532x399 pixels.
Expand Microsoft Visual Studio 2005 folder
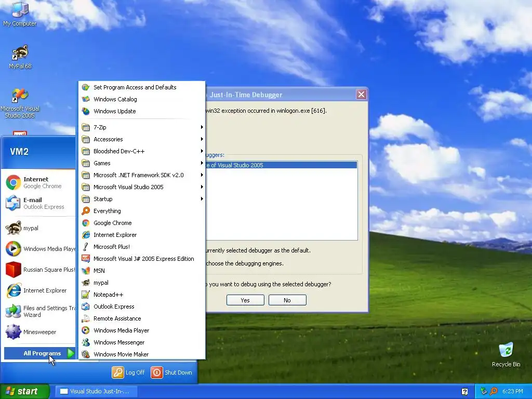142,187
